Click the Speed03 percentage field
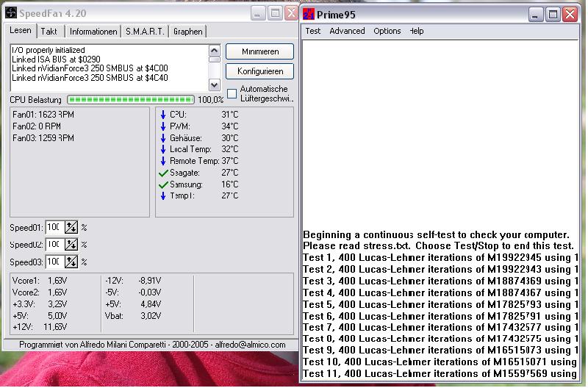 click(x=54, y=262)
